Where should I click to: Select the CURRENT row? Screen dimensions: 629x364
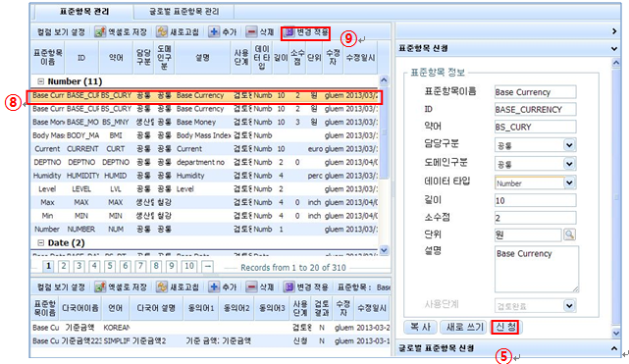point(204,149)
